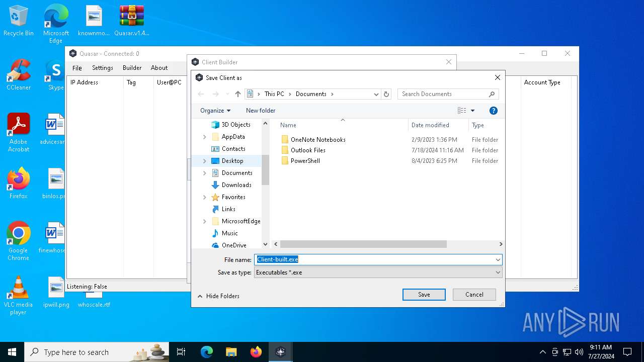Open the view options dropdown arrow
The width and height of the screenshot is (644, 362).
pyautogui.click(x=472, y=111)
